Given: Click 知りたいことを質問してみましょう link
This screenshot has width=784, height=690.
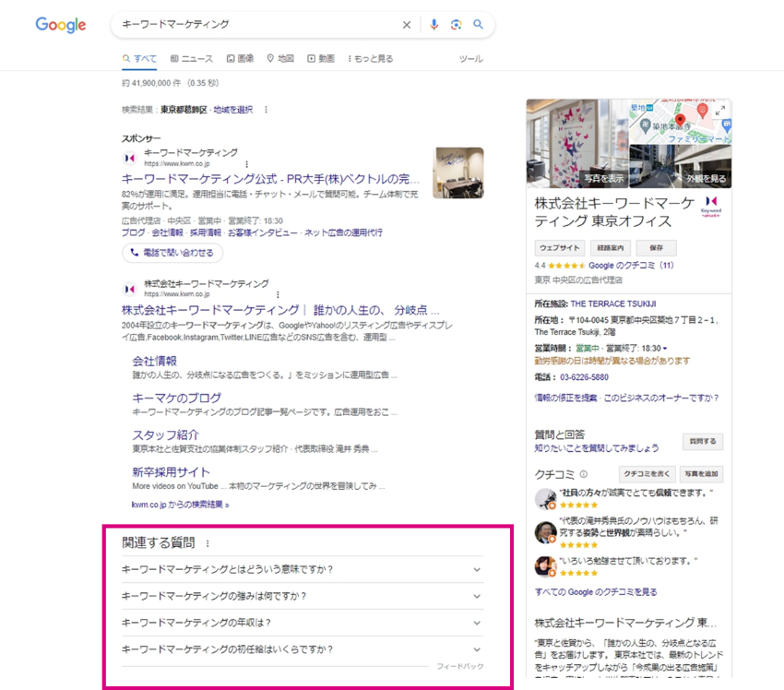Looking at the screenshot, I should [x=597, y=448].
